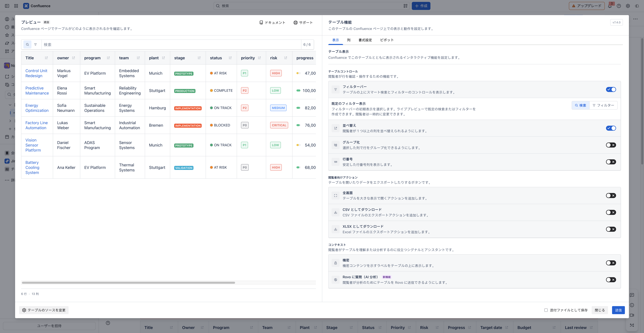Enable the 機密 toggle
644x333 pixels.
pyautogui.click(x=611, y=263)
